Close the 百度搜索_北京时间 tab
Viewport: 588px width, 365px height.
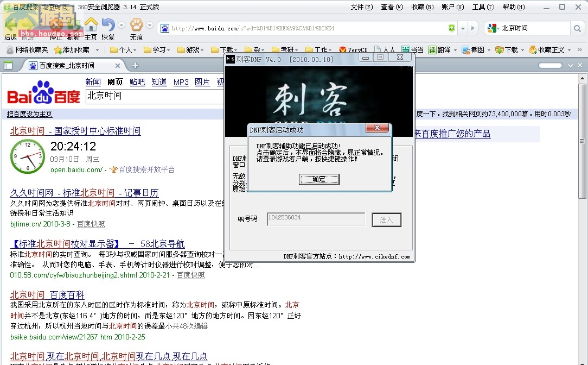pyautogui.click(x=117, y=66)
